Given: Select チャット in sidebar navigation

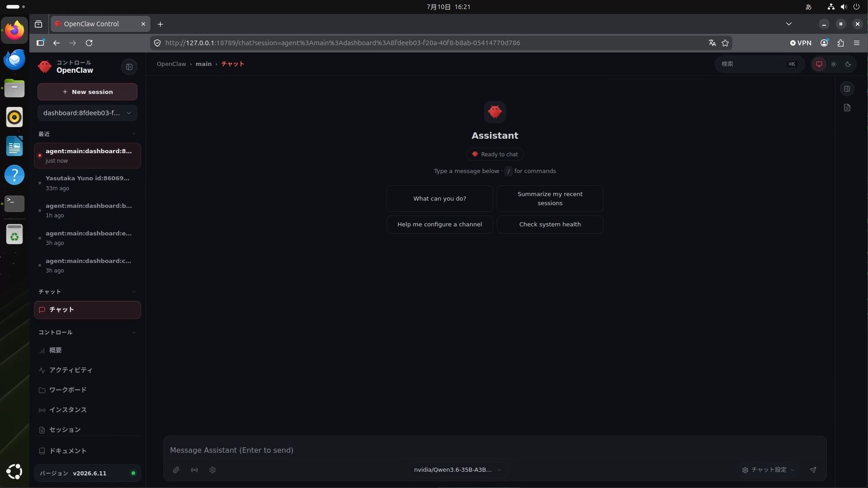Looking at the screenshot, I should tap(87, 310).
